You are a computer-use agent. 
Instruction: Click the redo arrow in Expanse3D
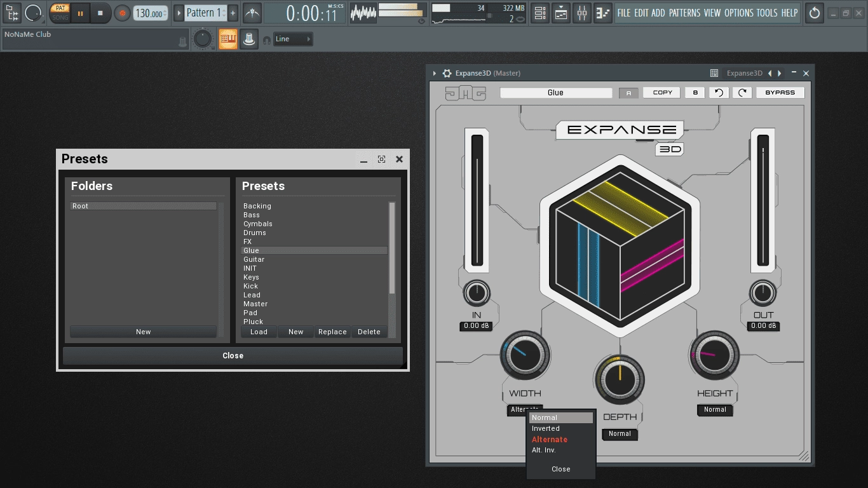point(742,93)
